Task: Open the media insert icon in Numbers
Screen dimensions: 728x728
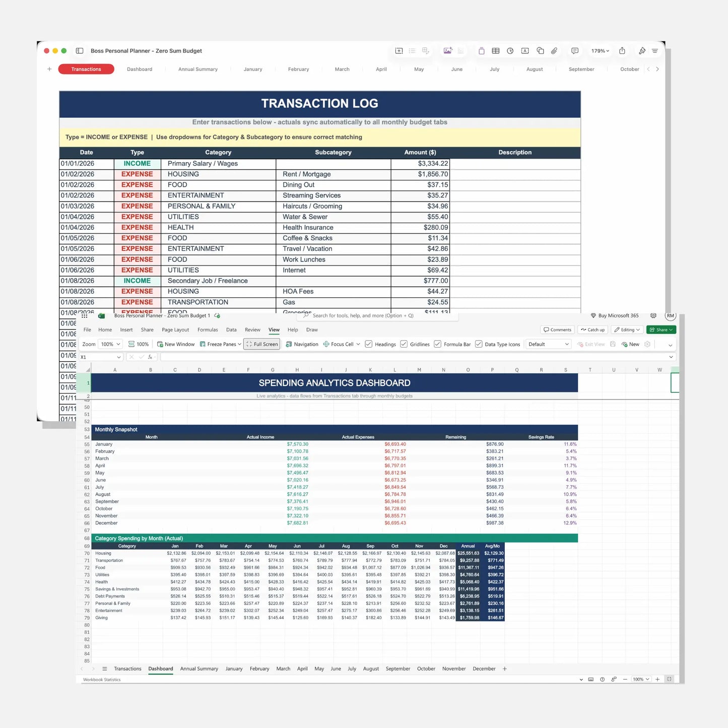Action: pyautogui.click(x=447, y=51)
